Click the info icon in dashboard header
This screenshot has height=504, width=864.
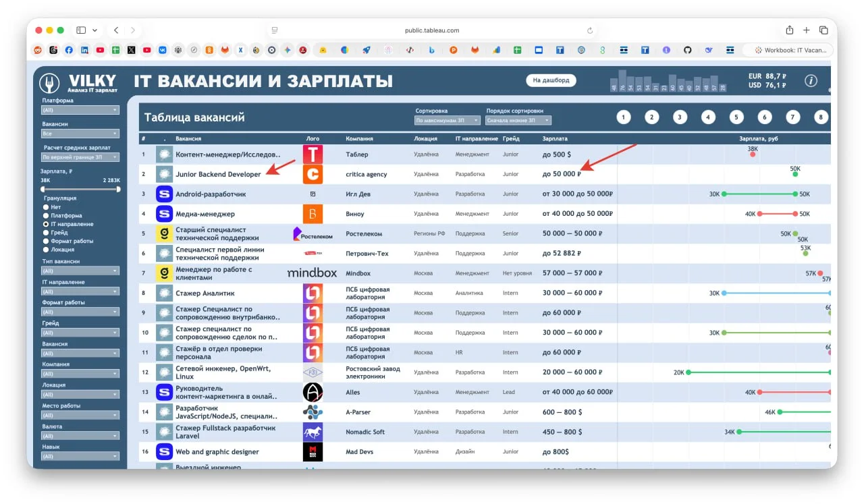click(x=811, y=80)
